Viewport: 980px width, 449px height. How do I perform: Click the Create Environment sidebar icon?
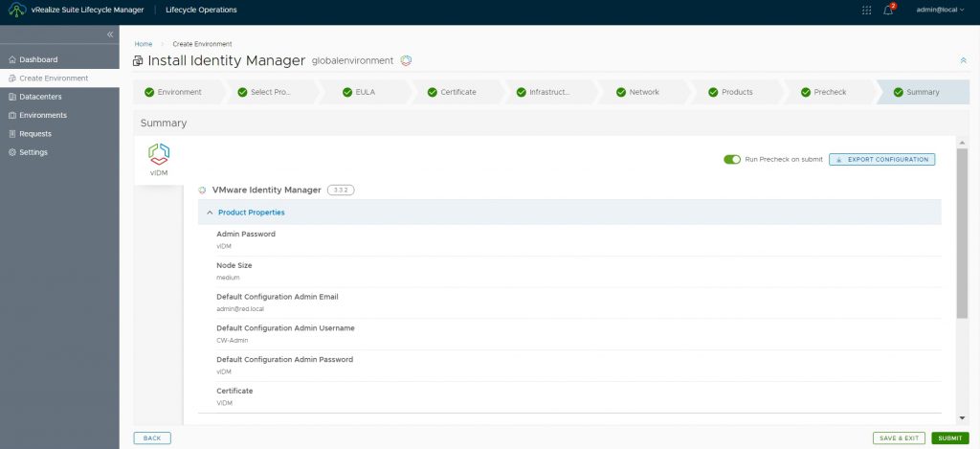(x=11, y=79)
